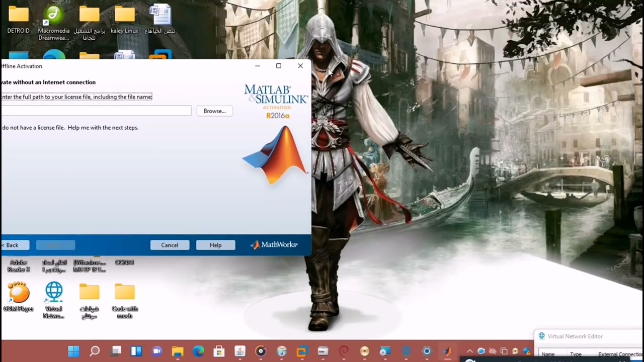Open Macromedia Dreamweaver desktop shortcut
644x362 pixels.
(54, 23)
